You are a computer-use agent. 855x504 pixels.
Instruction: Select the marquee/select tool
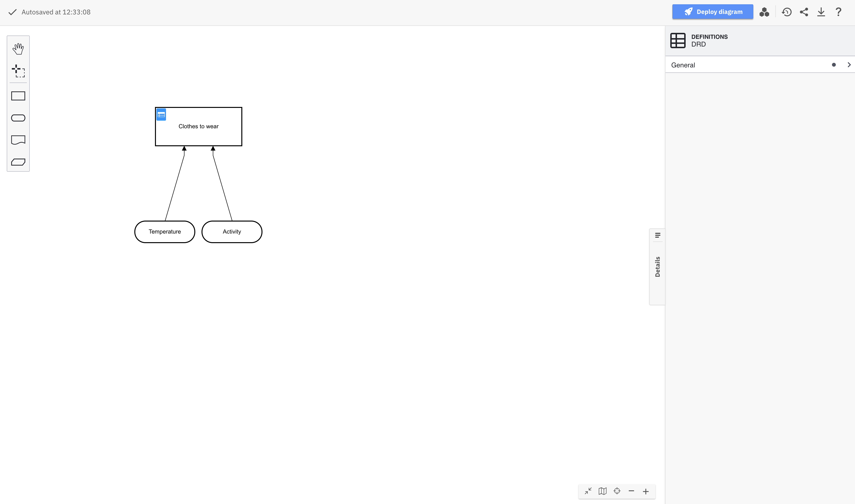coord(18,70)
